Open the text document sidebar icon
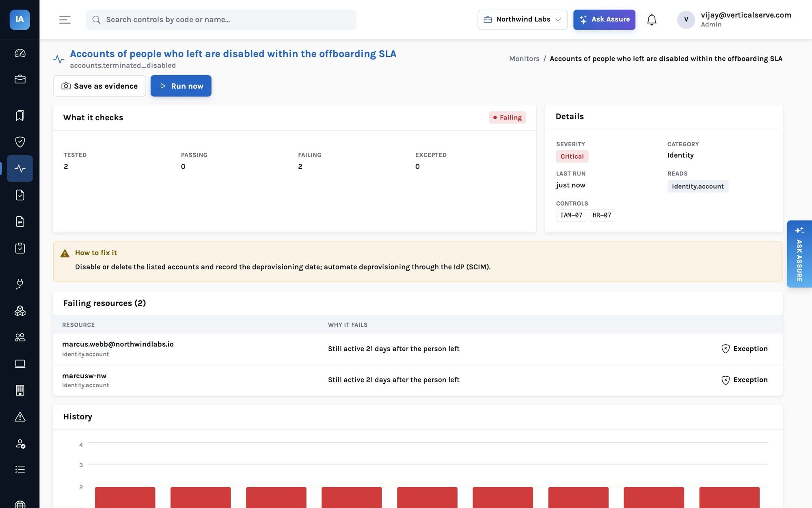Image resolution: width=812 pixels, height=508 pixels. (20, 221)
